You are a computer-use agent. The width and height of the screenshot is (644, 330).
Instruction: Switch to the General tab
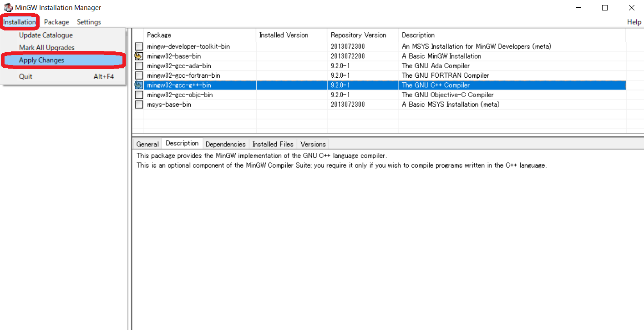pyautogui.click(x=147, y=144)
